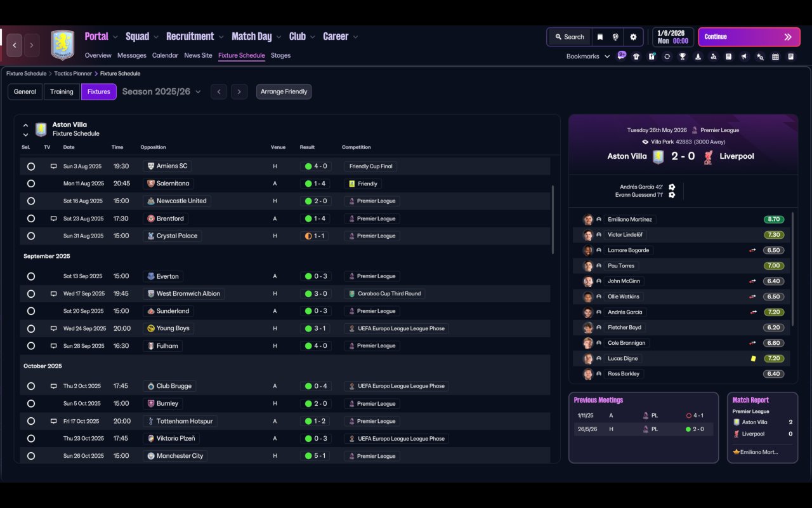The height and width of the screenshot is (508, 812).
Task: Click the substitution icon beside Lamare Bogarde
Action: coord(752,250)
